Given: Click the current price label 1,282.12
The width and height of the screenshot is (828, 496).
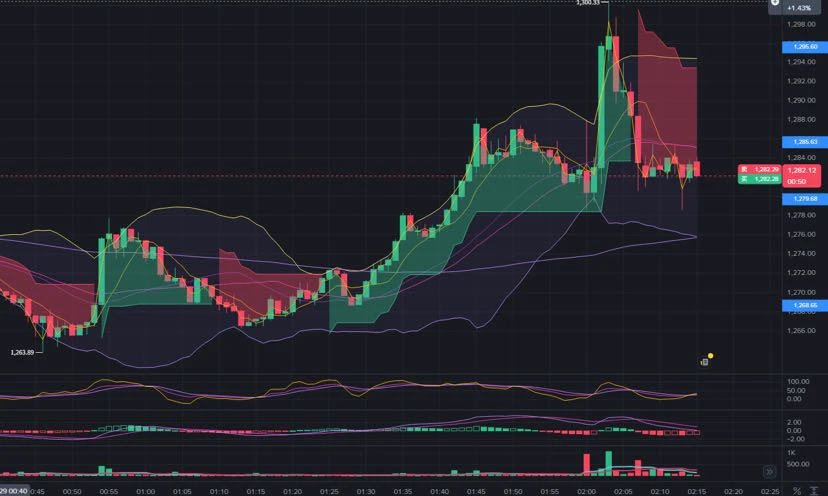Looking at the screenshot, I should pyautogui.click(x=802, y=170).
